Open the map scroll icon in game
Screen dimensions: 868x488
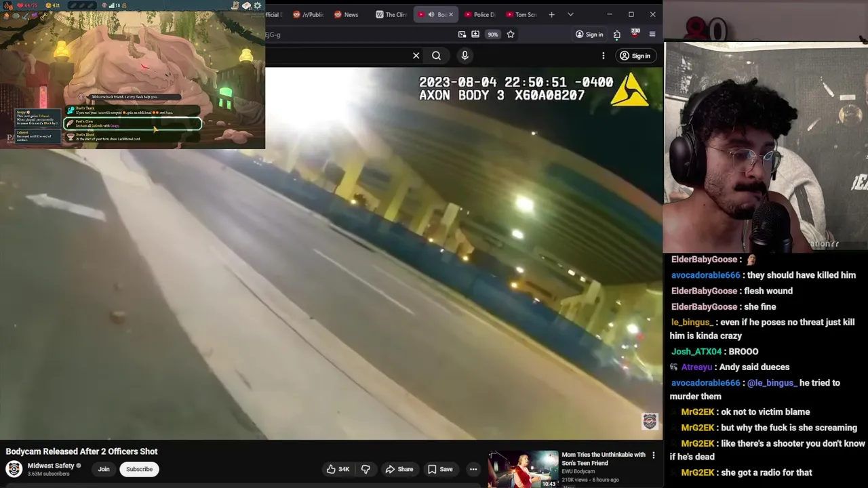236,5
